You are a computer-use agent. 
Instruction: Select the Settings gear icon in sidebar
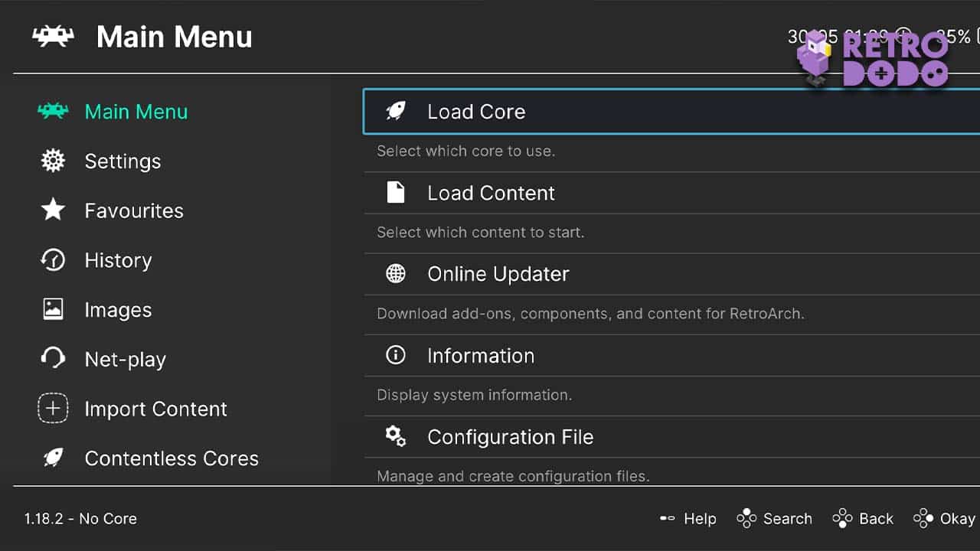[x=52, y=161]
